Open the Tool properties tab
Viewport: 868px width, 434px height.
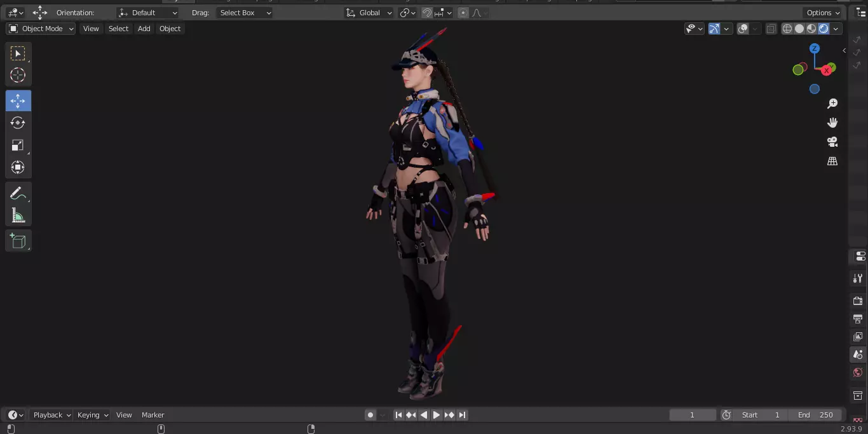[x=858, y=278]
